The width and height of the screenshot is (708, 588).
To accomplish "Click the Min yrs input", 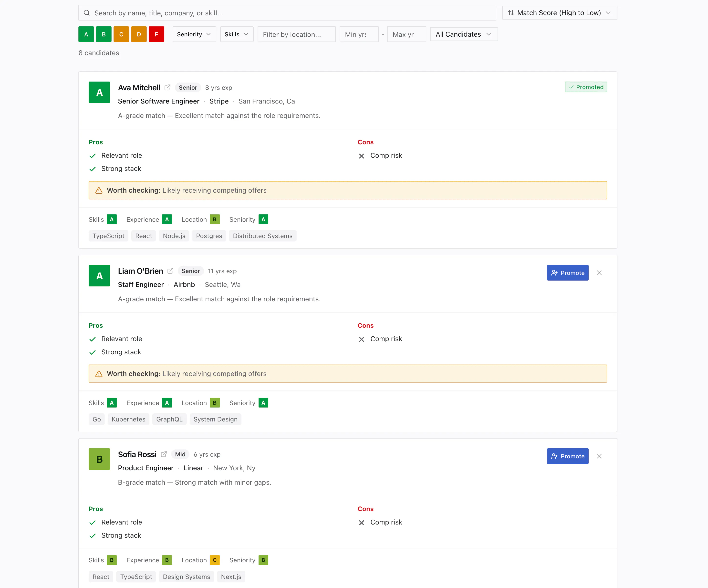I will tap(359, 34).
